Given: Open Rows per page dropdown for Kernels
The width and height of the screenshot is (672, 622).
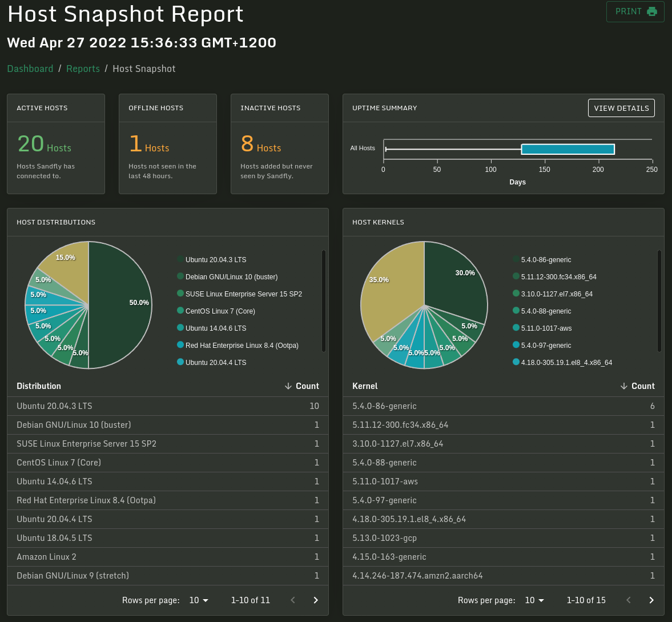Looking at the screenshot, I should point(534,600).
